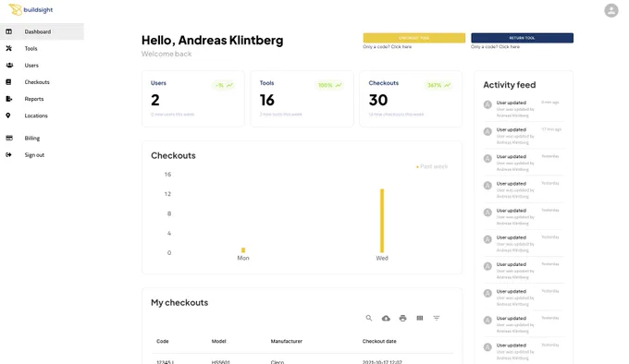Click the yellow Checkout Tool button
Viewport: 629px width, 364px height.
point(414,38)
